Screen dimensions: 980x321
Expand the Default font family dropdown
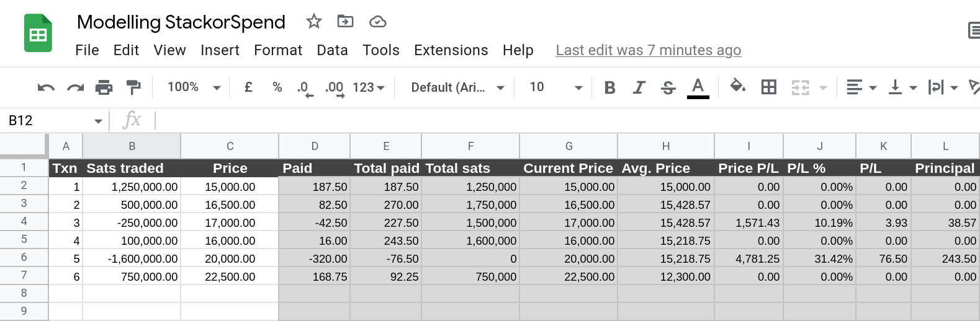(457, 87)
